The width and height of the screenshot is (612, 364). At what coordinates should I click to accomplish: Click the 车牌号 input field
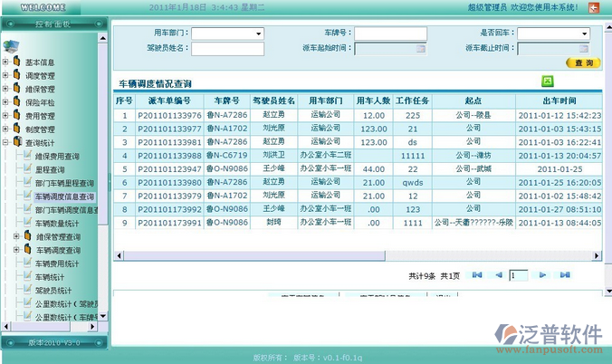[x=390, y=34]
